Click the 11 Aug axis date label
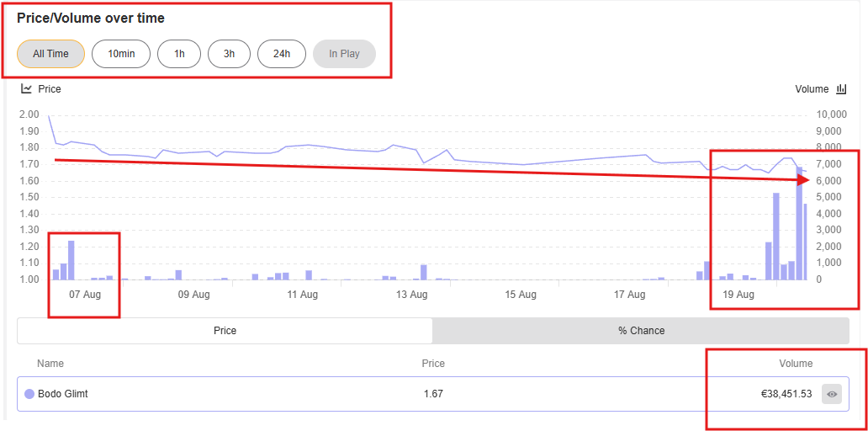This screenshot has height=431, width=868. [302, 295]
